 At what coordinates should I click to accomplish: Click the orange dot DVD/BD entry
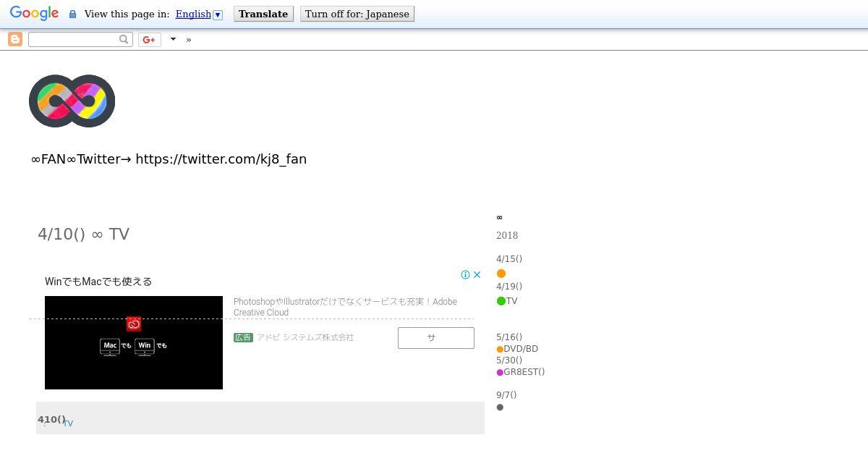pos(517,349)
